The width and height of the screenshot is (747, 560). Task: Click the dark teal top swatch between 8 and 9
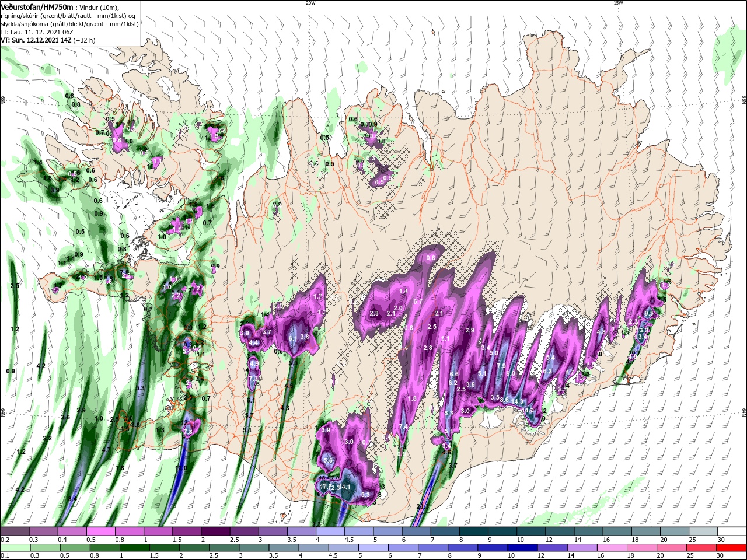(473, 531)
